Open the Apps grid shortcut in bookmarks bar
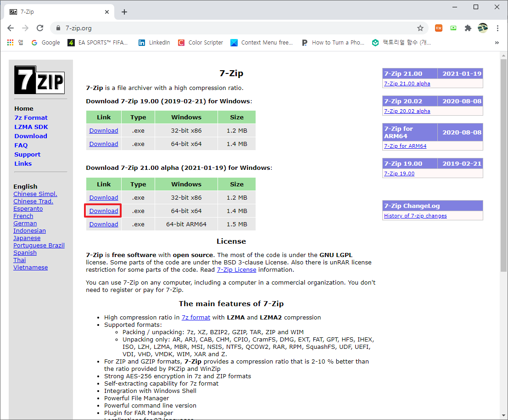Viewport: 508px width, 420px height. 15,42
